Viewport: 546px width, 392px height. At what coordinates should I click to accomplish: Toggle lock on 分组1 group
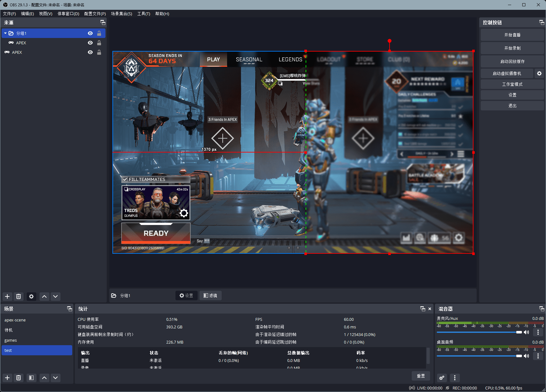tap(99, 33)
